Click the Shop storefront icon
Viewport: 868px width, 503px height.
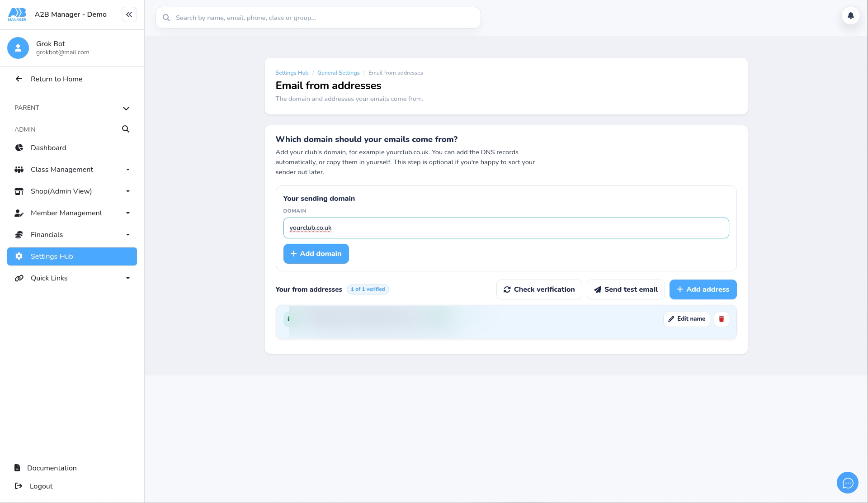tap(19, 191)
